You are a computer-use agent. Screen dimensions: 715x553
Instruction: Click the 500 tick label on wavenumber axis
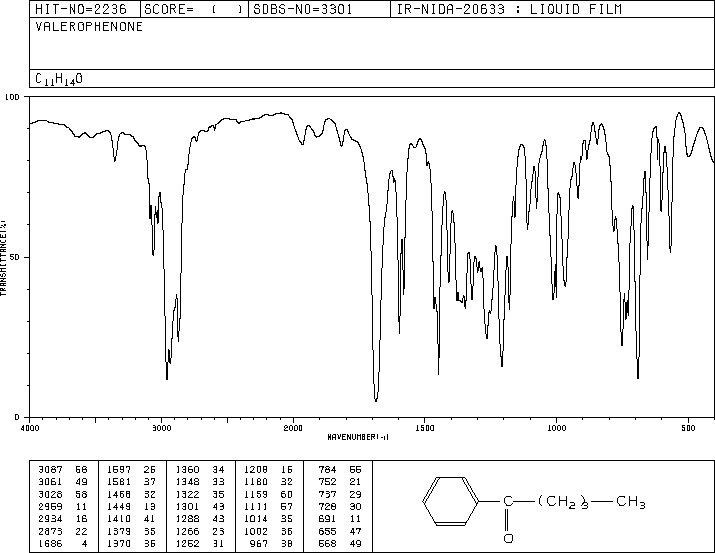pos(688,428)
